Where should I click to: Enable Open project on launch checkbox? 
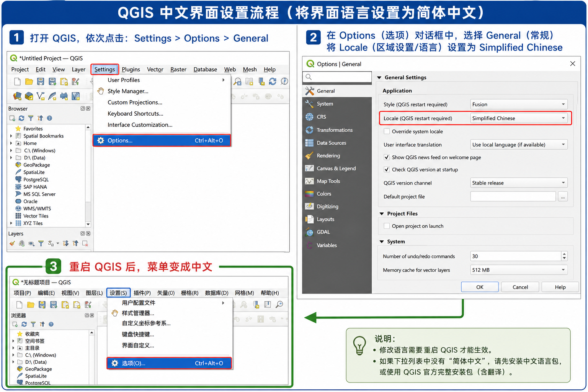tap(387, 226)
